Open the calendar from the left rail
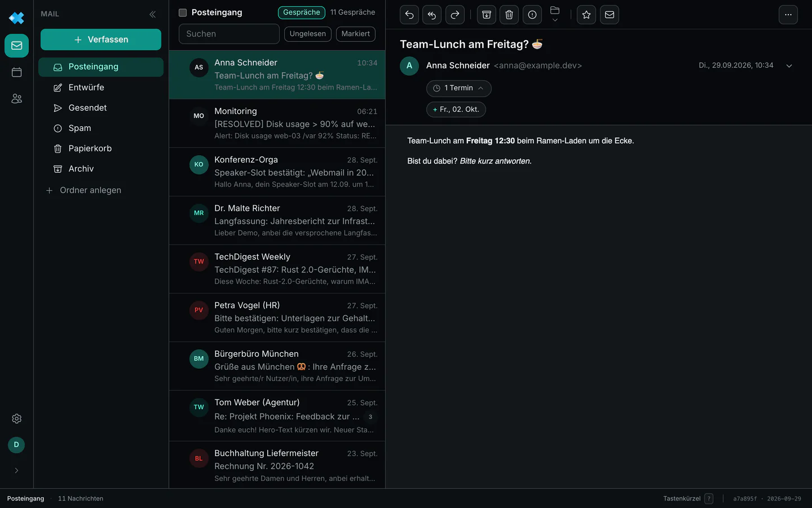 pos(17,72)
